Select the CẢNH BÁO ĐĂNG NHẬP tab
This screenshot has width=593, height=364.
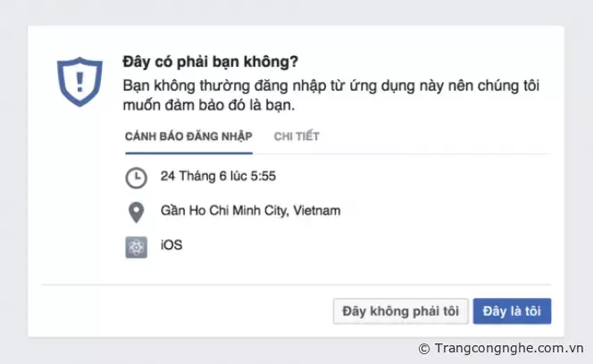188,136
